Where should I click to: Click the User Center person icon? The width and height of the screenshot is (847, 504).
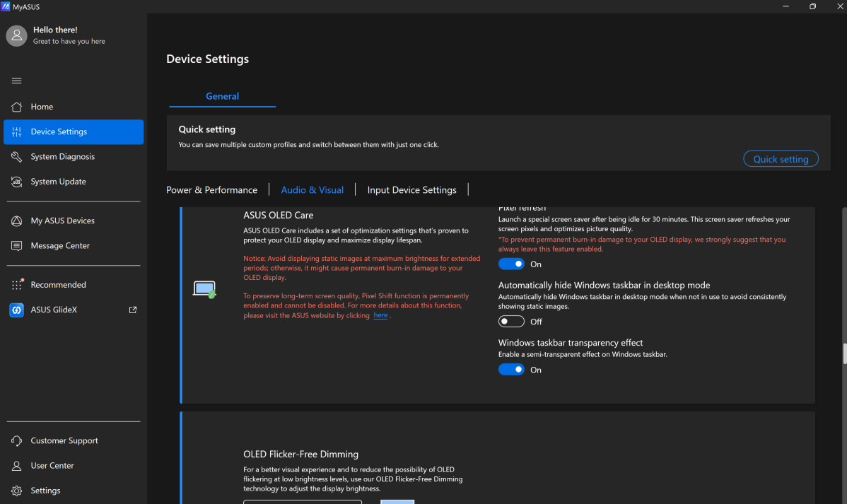click(x=17, y=466)
